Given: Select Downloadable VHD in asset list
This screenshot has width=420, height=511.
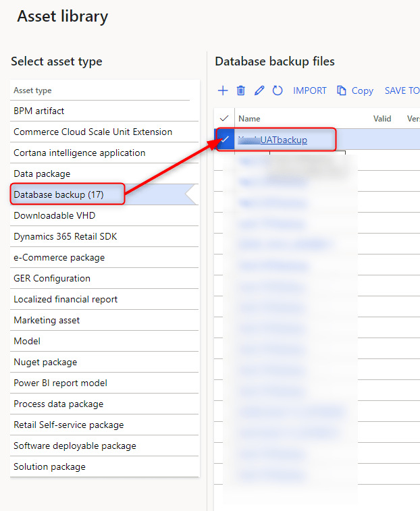Looking at the screenshot, I should tap(55, 215).
